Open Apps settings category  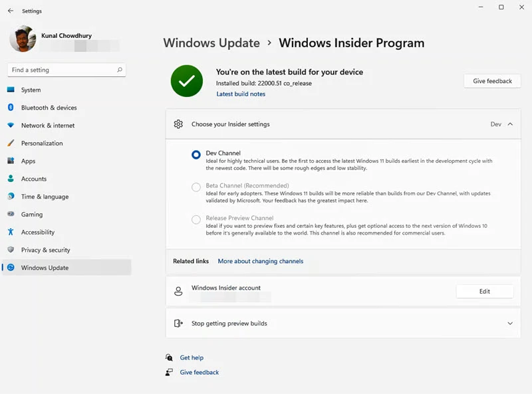pos(66,161)
